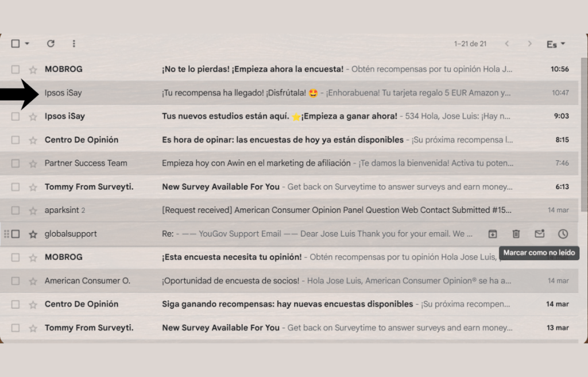Mark the globalsupport email as unread
588x377 pixels.
pyautogui.click(x=539, y=234)
